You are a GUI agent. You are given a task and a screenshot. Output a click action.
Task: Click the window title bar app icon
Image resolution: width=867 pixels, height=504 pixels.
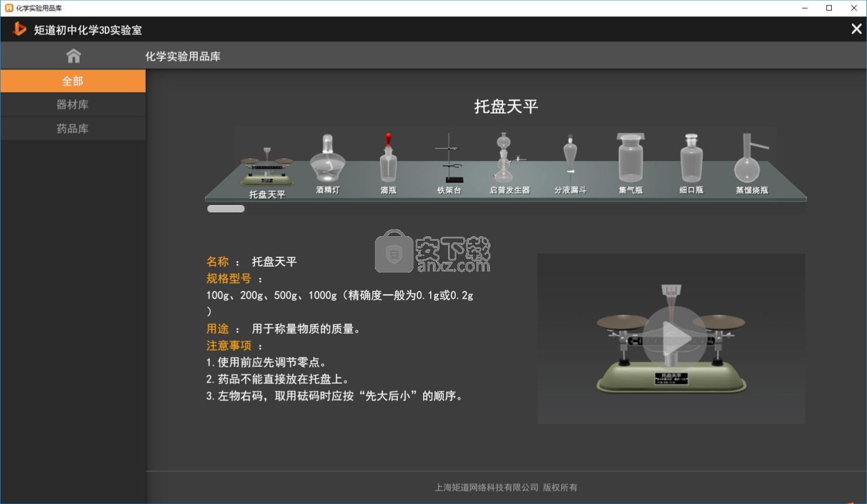[x=9, y=8]
